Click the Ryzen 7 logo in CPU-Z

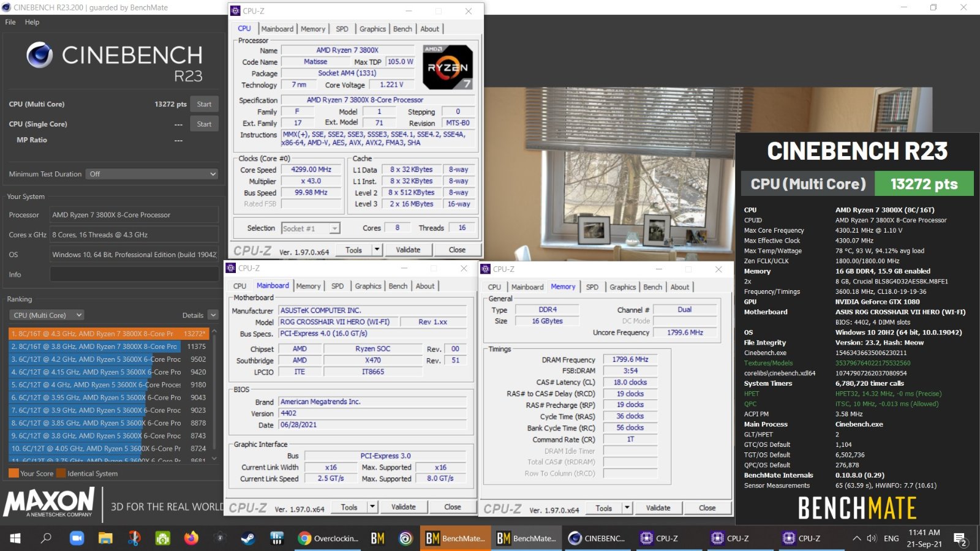[448, 67]
